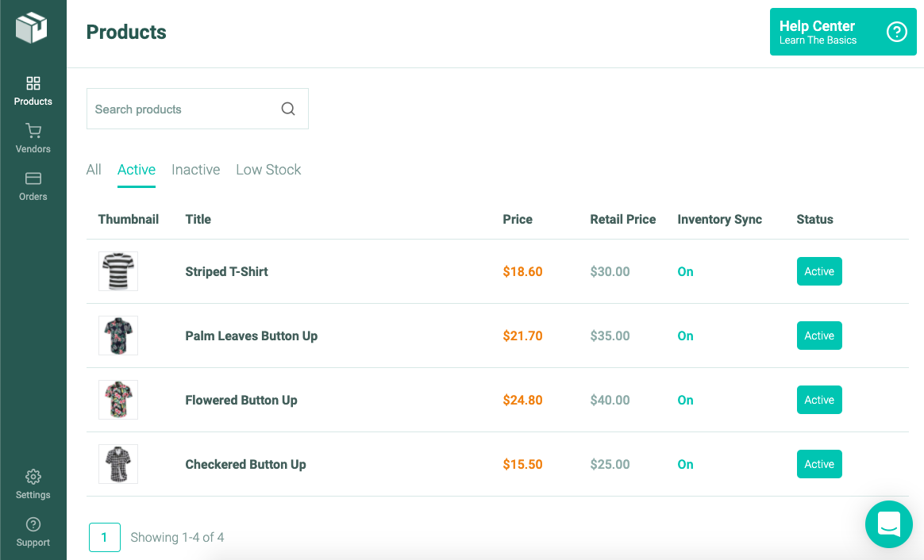Open the Low Stock filter tab
Viewport: 924px width, 560px height.
(x=268, y=170)
